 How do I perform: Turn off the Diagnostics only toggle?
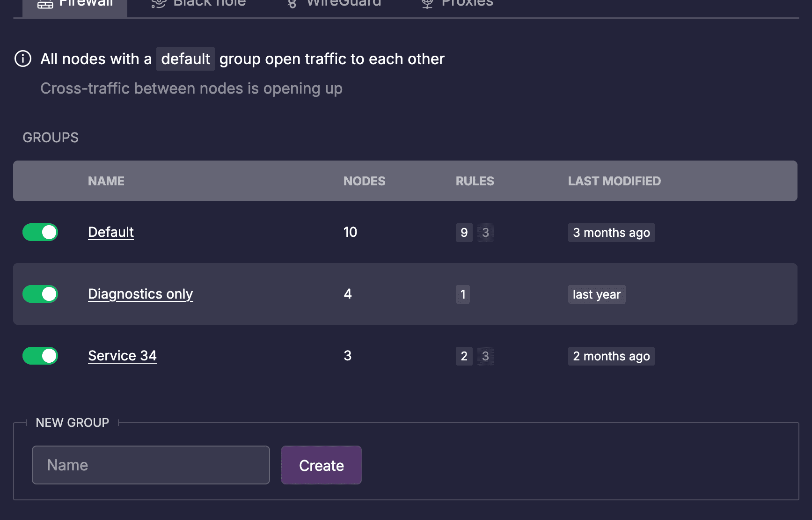coord(40,294)
